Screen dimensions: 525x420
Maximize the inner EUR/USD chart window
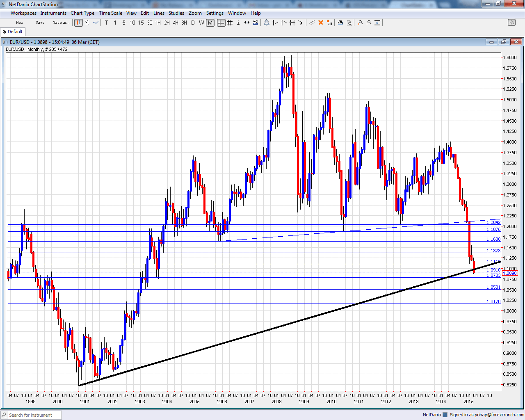[504, 42]
